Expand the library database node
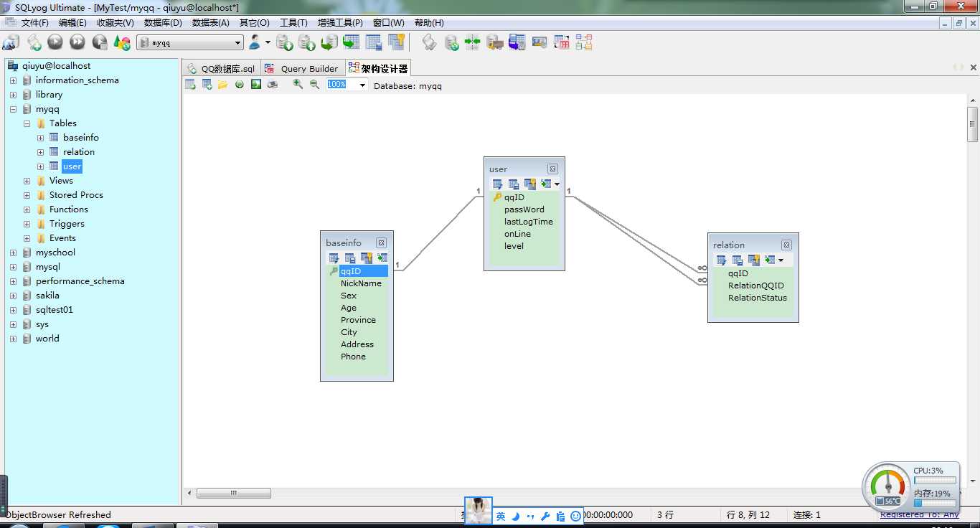Image resolution: width=980 pixels, height=528 pixels. pyautogui.click(x=13, y=95)
